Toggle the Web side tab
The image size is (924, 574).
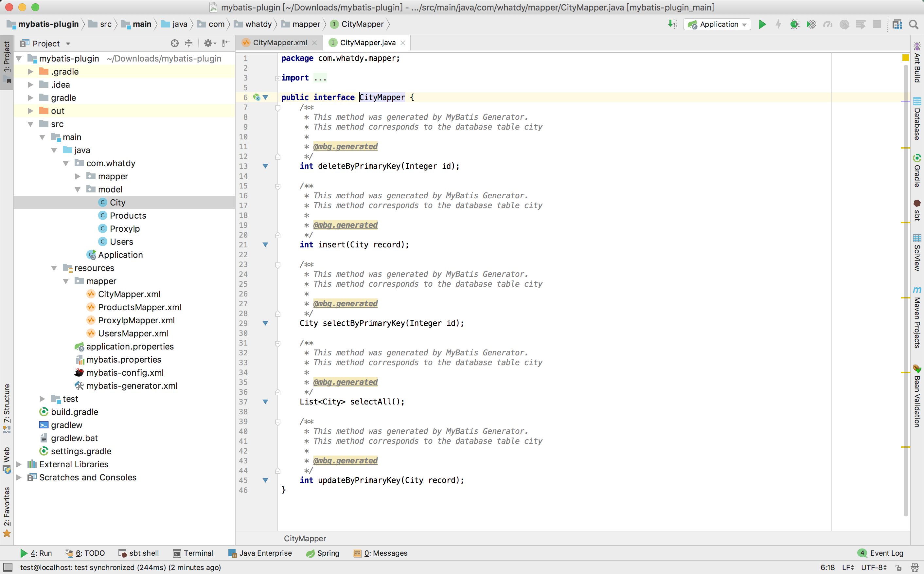7,460
